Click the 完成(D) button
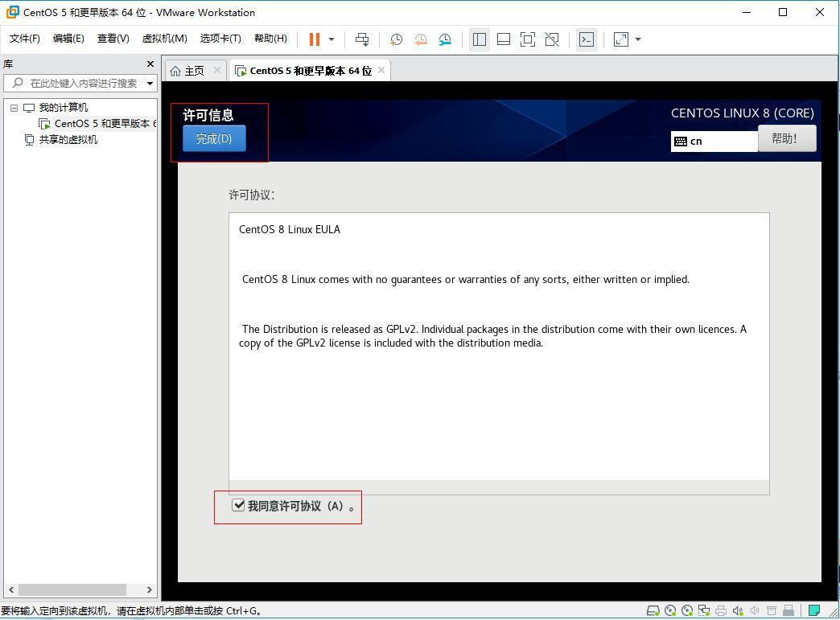 click(214, 138)
